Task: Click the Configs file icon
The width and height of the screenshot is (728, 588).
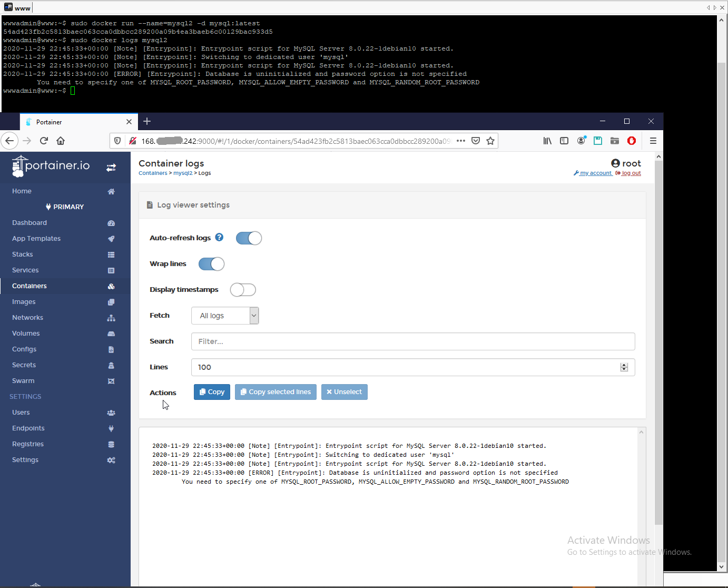Action: tap(111, 349)
